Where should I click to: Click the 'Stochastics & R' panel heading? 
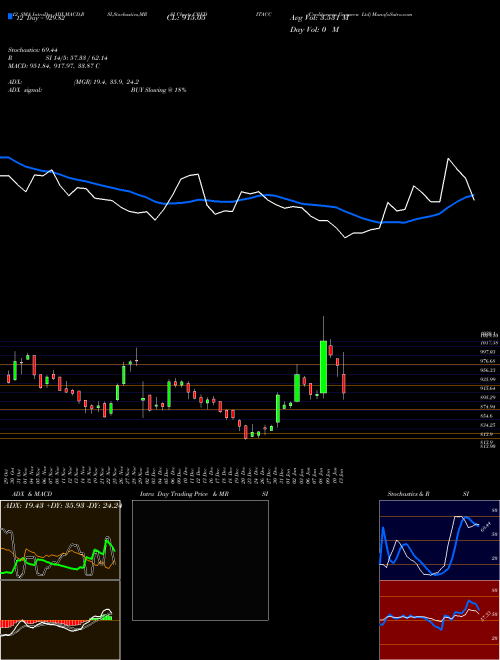(x=408, y=494)
